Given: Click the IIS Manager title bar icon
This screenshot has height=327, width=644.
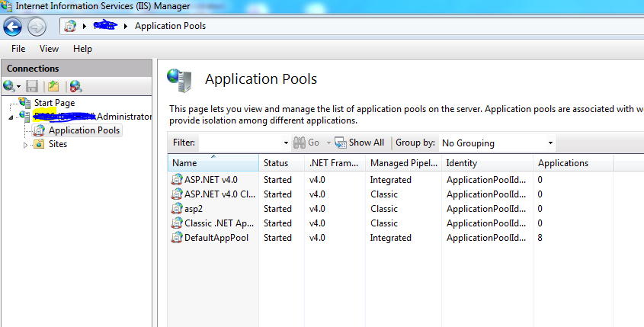Looking at the screenshot, I should tap(6, 6).
